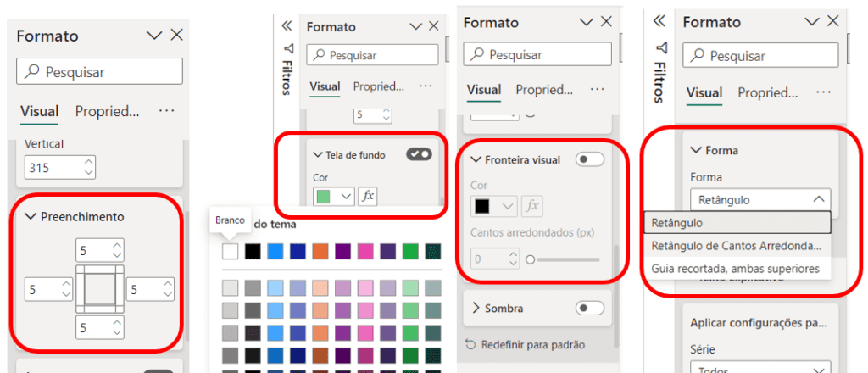Collapse the Fronteira visual section
Viewport: 868px width, 373px height.
point(476,160)
